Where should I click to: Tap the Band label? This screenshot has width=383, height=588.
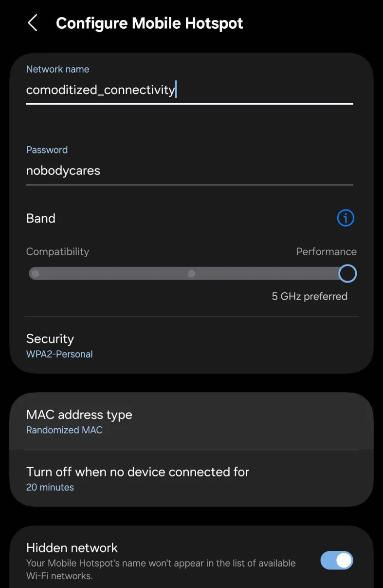click(41, 218)
